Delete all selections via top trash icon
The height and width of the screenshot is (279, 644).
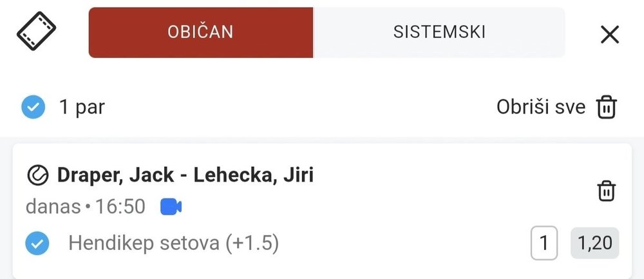point(607,107)
